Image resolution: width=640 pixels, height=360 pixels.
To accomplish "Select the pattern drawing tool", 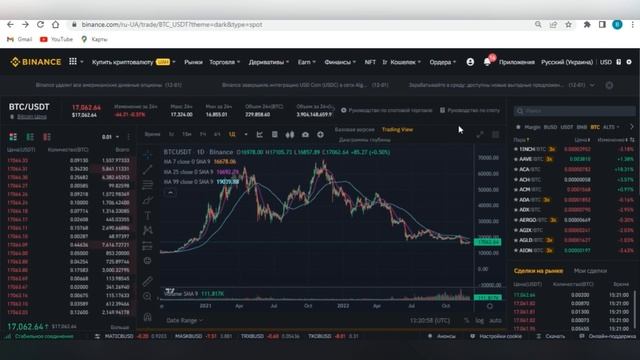I will (x=148, y=231).
